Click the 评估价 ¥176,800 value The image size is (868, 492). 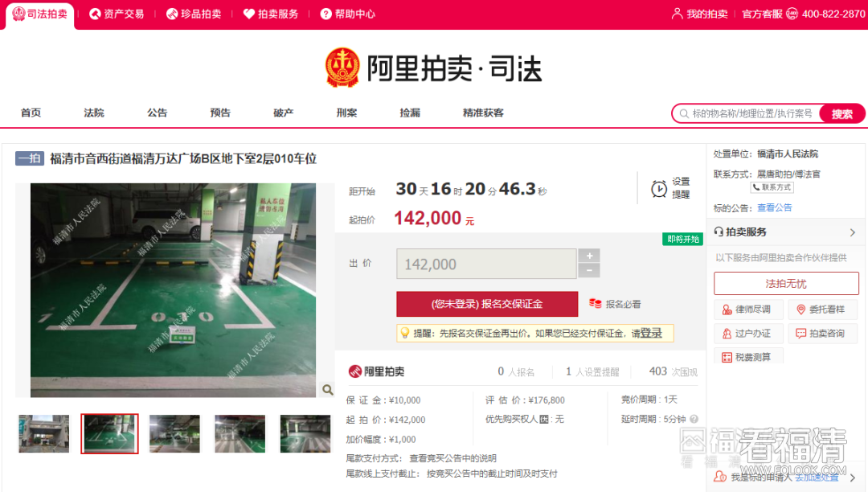pyautogui.click(x=547, y=400)
